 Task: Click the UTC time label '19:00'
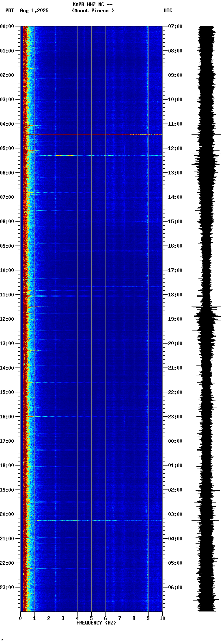coord(175,319)
